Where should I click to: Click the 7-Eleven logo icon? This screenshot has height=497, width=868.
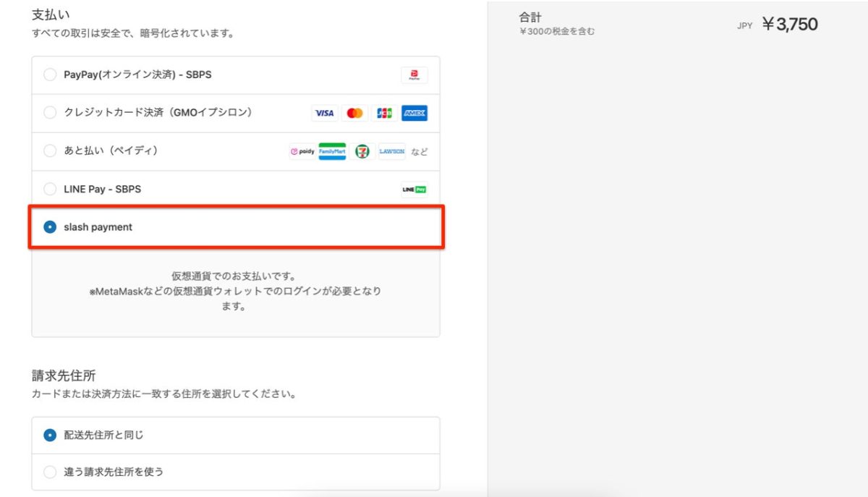pos(362,152)
